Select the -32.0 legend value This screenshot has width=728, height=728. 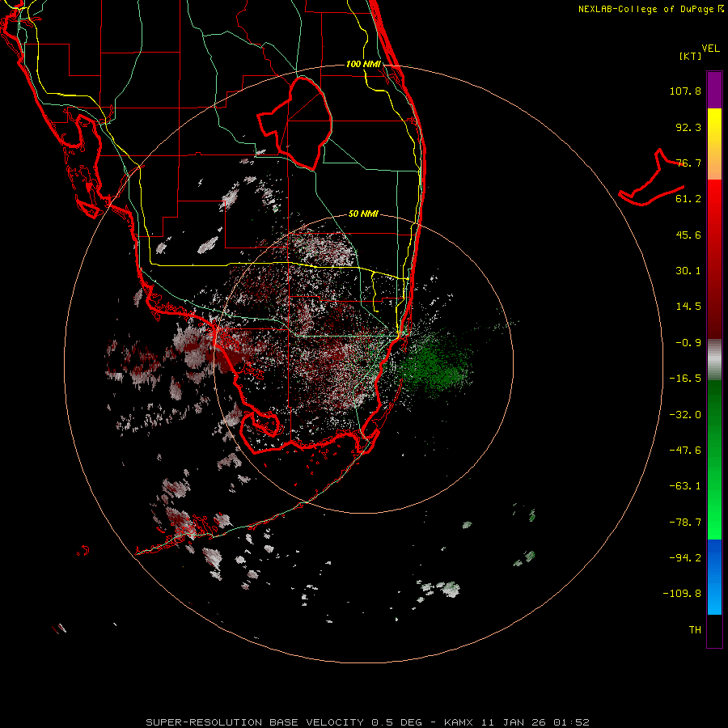(685, 415)
